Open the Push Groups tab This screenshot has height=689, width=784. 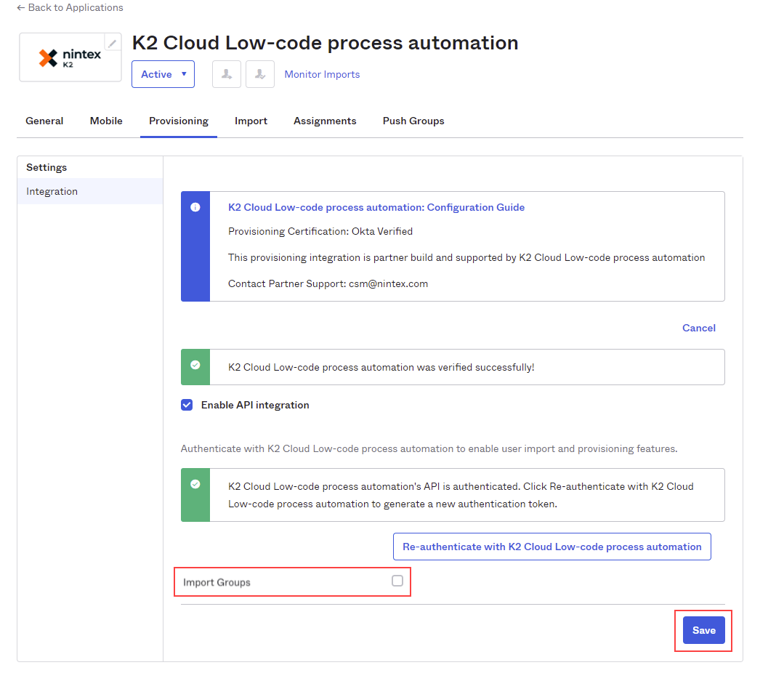[x=413, y=121]
